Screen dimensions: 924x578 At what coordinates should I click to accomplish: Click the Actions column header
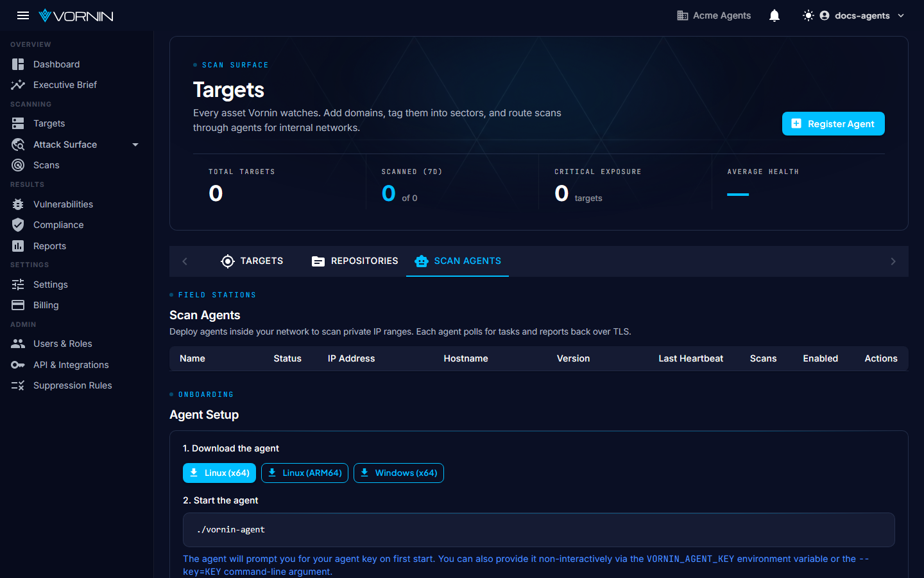click(881, 358)
